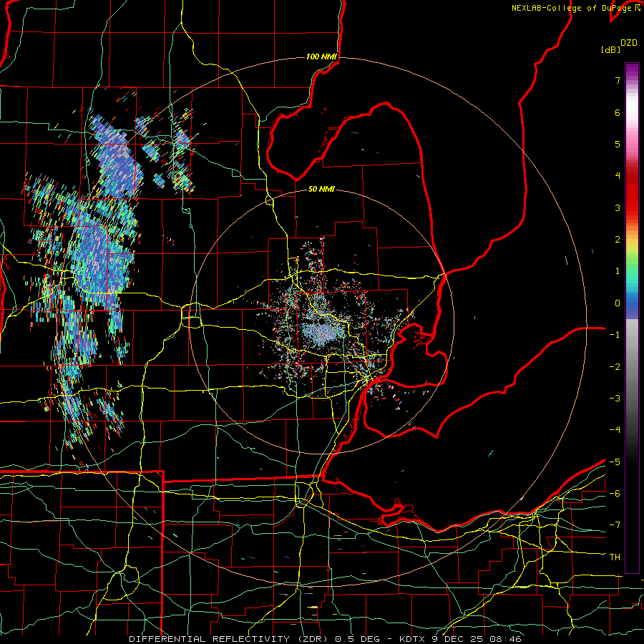Click the "100 NMI" range ring label

[x=321, y=57]
